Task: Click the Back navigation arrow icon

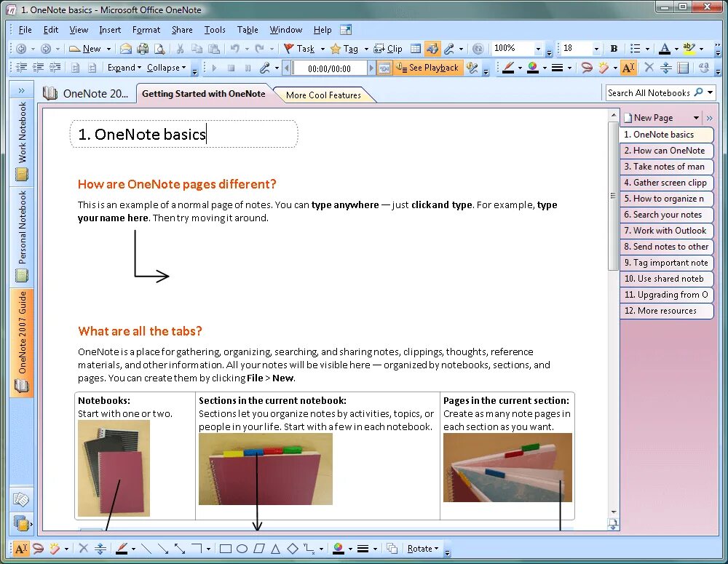Action: [21, 49]
